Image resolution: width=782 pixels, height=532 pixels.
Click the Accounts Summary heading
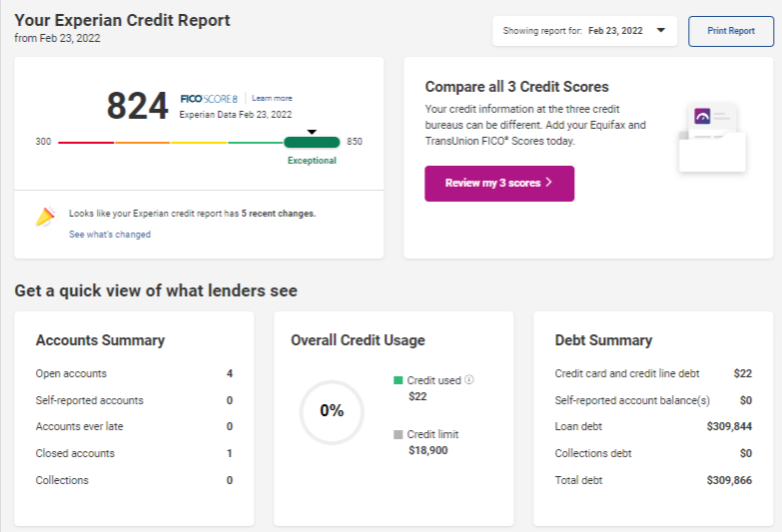[100, 340]
